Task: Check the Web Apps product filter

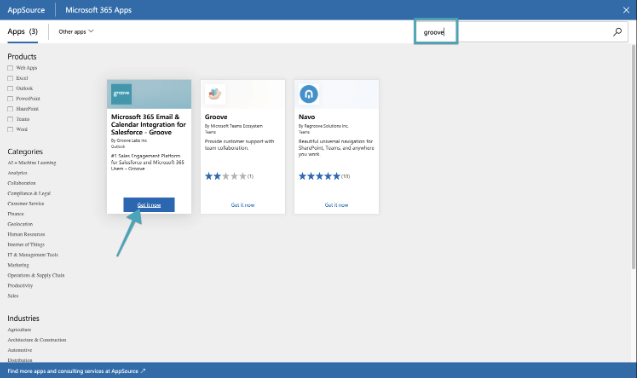Action: pyautogui.click(x=10, y=68)
